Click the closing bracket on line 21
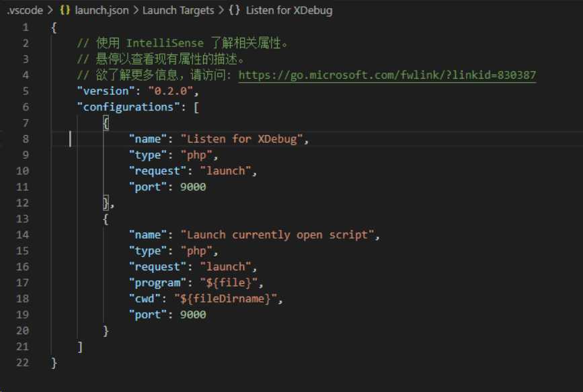The height and width of the screenshot is (392, 583). 80,347
